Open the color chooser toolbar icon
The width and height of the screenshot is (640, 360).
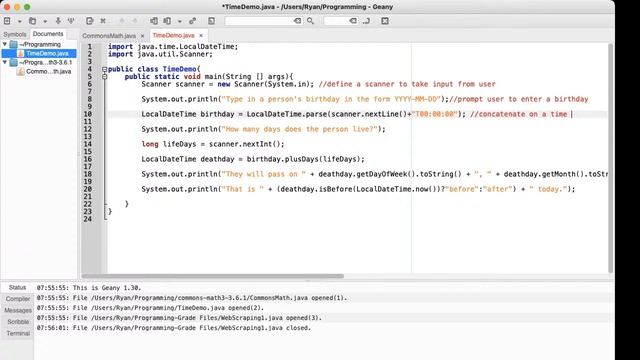pos(211,21)
